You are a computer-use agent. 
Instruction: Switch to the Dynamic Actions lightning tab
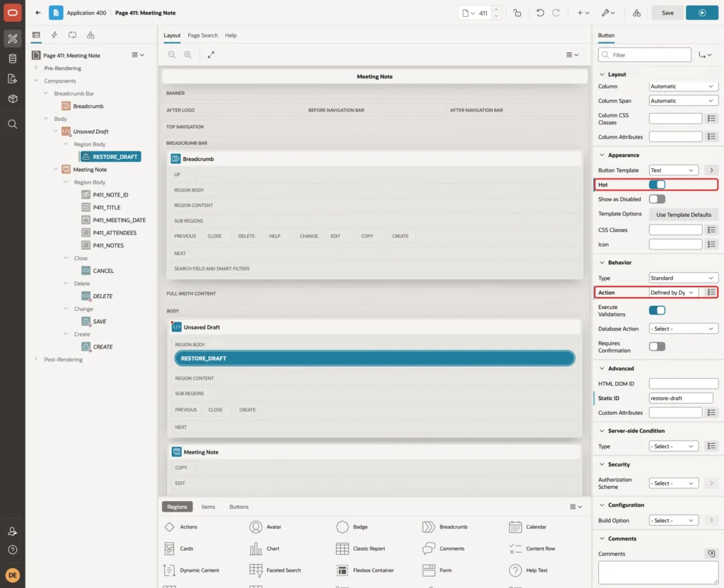(54, 35)
